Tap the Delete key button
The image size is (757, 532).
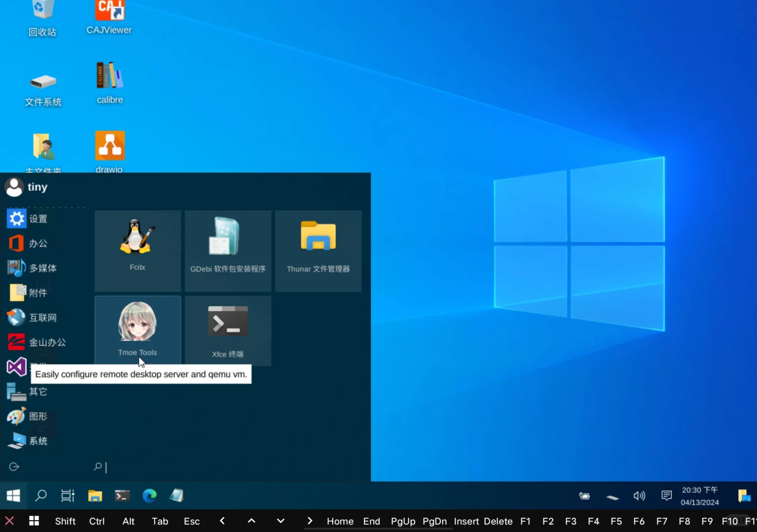click(x=498, y=521)
